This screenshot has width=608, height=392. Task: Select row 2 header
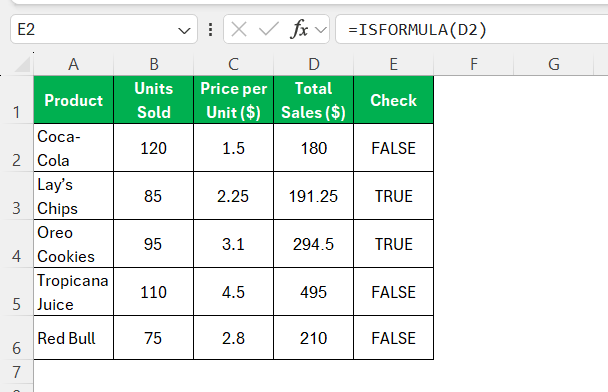point(17,148)
